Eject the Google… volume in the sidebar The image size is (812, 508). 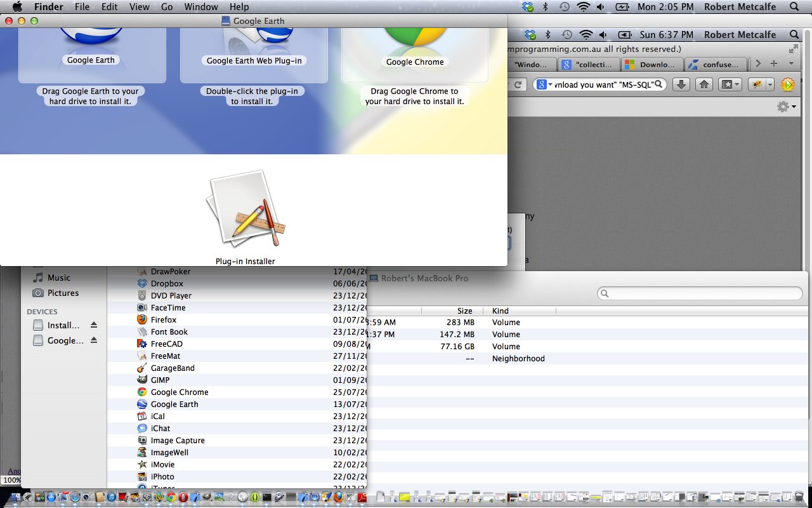94,341
